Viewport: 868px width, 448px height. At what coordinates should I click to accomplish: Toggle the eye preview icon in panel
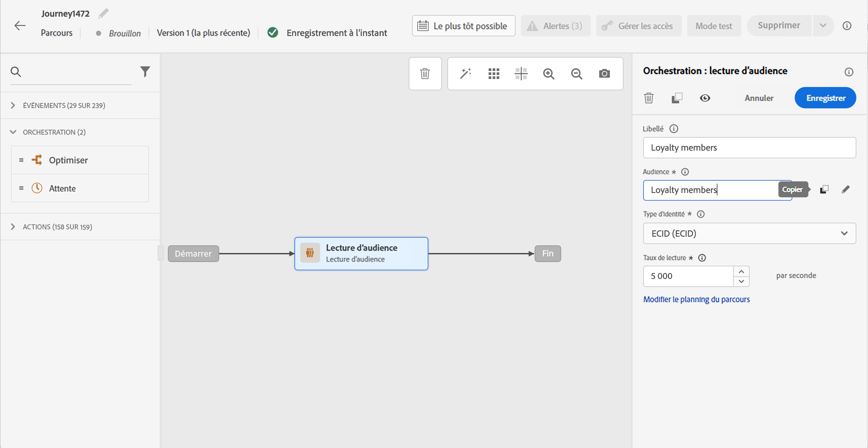click(x=704, y=98)
